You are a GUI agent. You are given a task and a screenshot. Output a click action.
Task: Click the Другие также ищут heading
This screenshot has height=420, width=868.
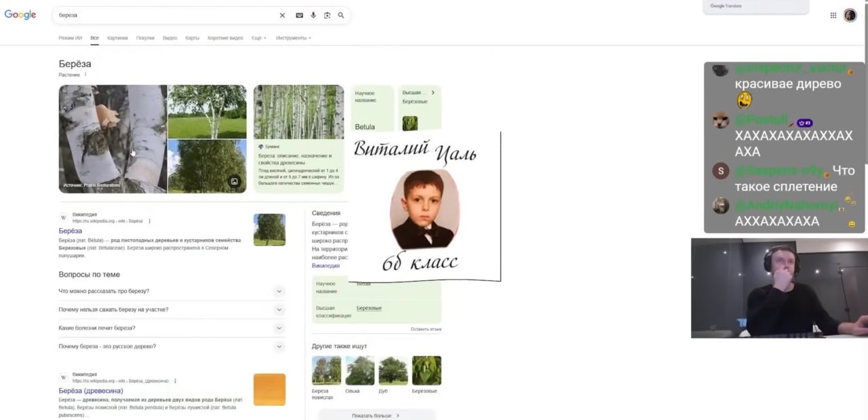click(339, 346)
